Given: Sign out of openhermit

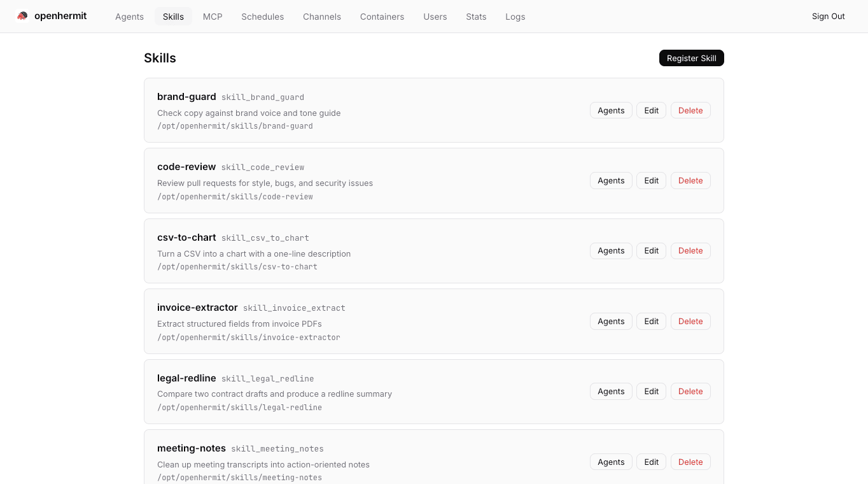Looking at the screenshot, I should 828,16.
